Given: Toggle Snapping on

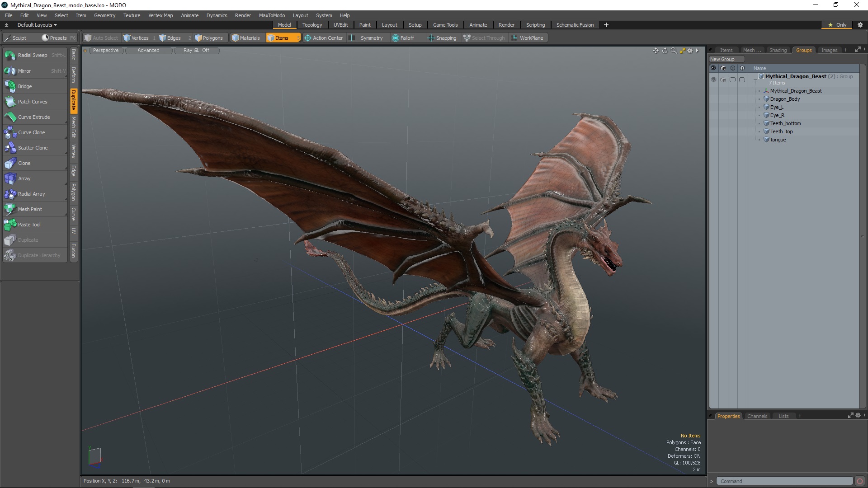Looking at the screenshot, I should point(442,38).
